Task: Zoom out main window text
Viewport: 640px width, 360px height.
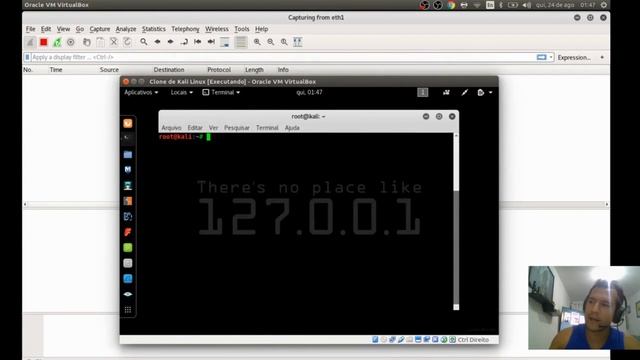Action: point(271,42)
